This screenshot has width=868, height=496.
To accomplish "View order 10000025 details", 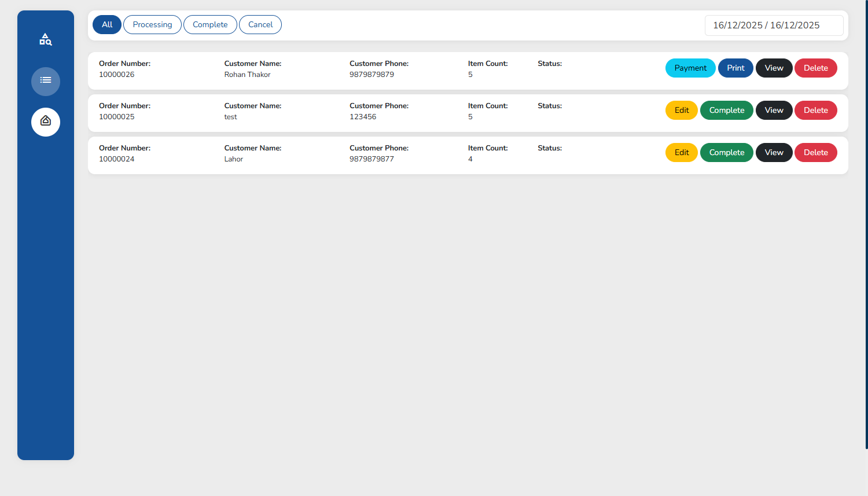I will (x=774, y=111).
